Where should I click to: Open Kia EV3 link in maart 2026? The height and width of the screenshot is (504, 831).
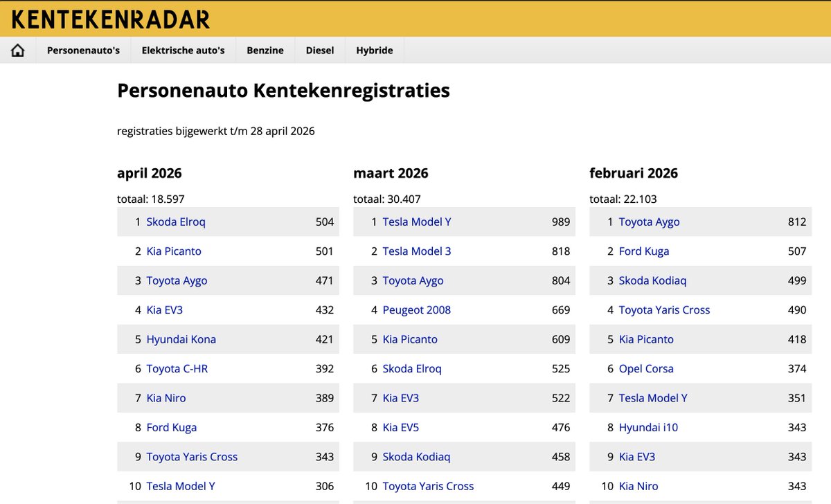tap(401, 398)
